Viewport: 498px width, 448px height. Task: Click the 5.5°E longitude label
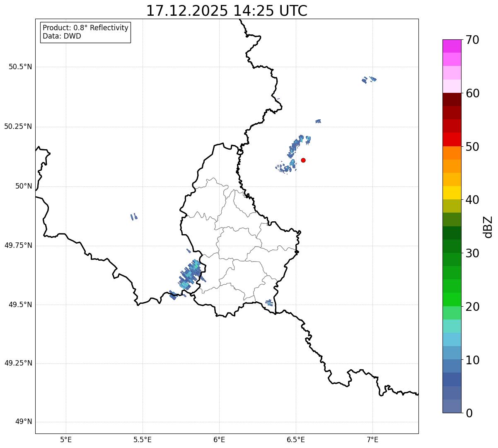(143, 439)
